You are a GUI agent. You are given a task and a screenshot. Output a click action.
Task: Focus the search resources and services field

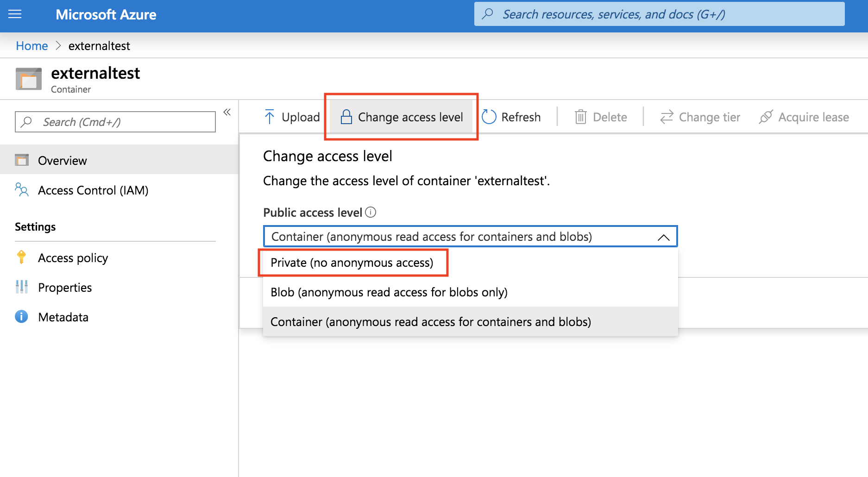[x=660, y=14]
